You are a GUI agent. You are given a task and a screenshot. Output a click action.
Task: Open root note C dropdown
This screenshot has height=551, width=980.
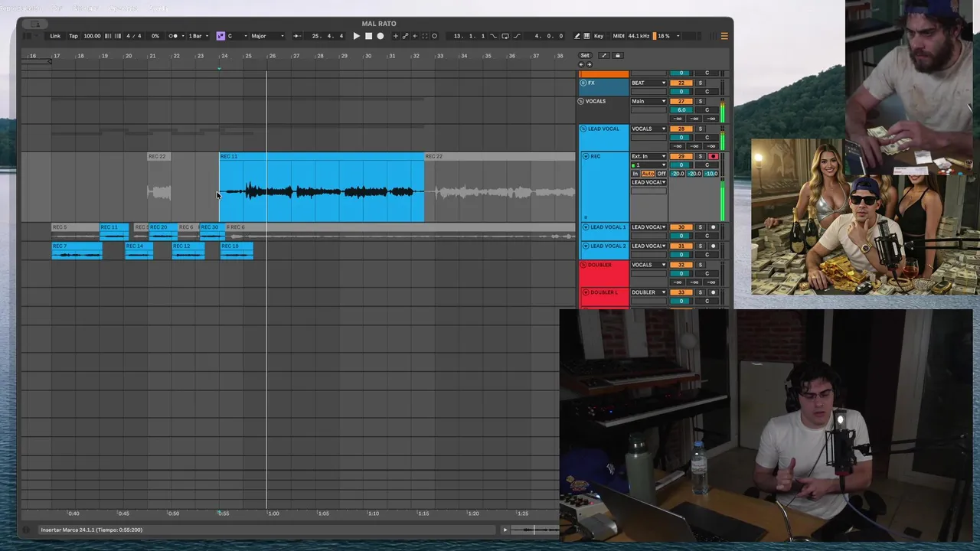238,36
